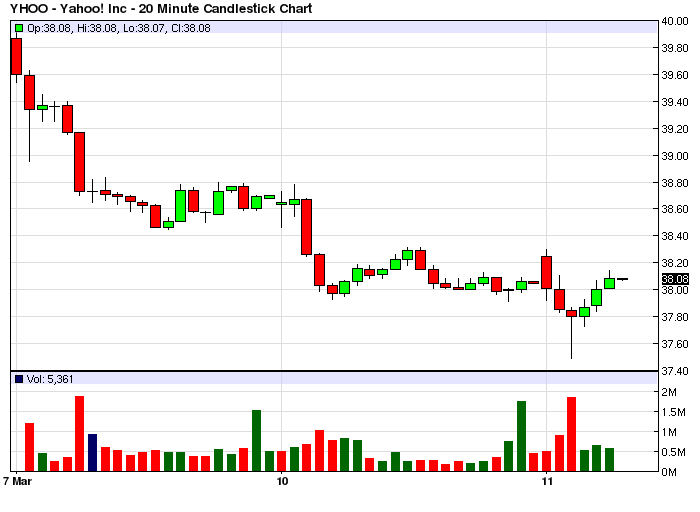Screen dimensions: 700x512
Task: Click the highlighted 38.08 current price label
Action: point(675,279)
